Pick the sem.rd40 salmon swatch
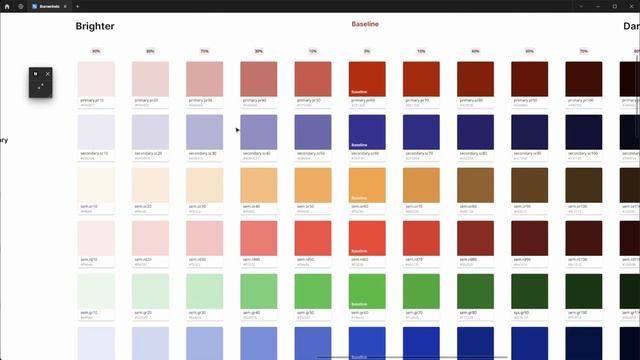The height and width of the screenshot is (360, 640). tap(259, 238)
